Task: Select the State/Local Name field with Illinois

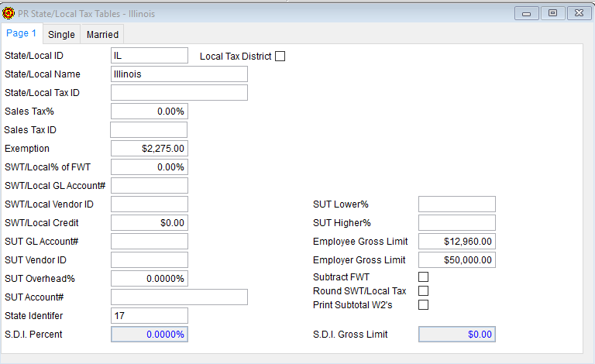Action: [x=180, y=74]
